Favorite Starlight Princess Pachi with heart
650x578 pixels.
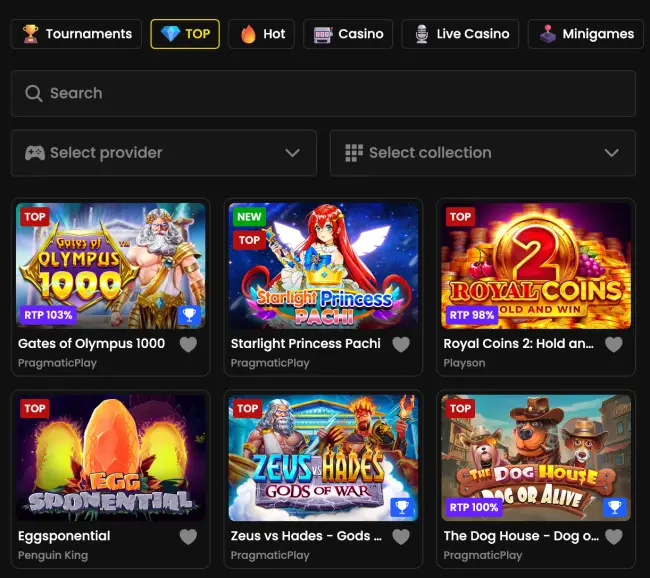(x=401, y=344)
